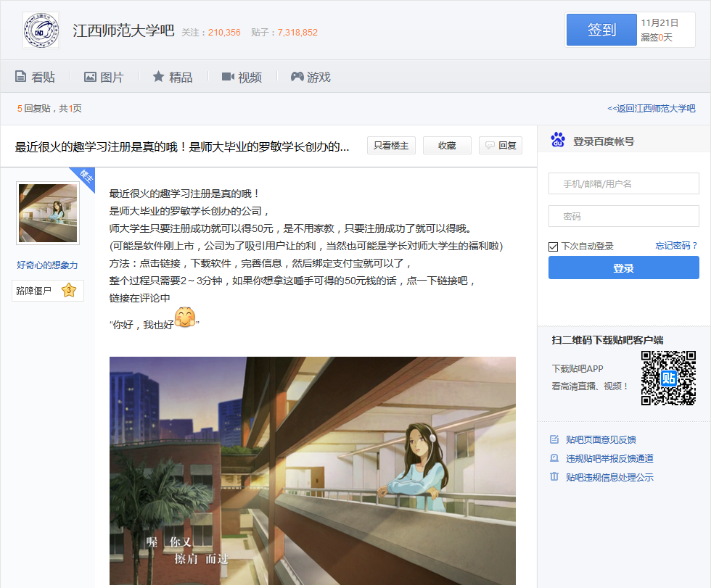The width and height of the screenshot is (711, 588).
Task: Open the large anime illustration in the post
Action: tap(313, 471)
